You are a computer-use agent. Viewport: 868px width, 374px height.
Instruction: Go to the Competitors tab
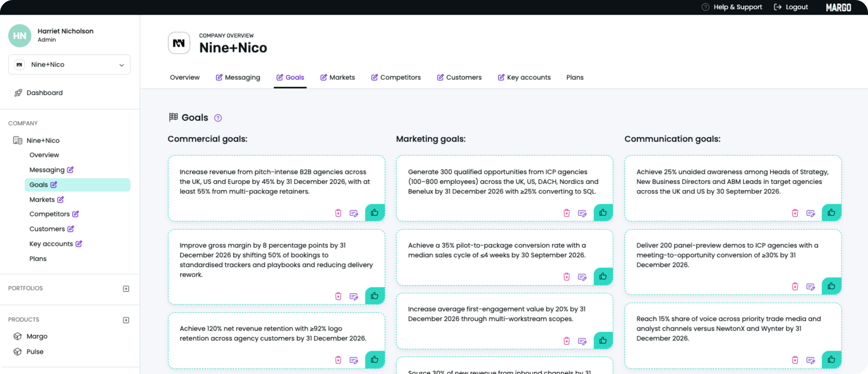click(x=396, y=77)
